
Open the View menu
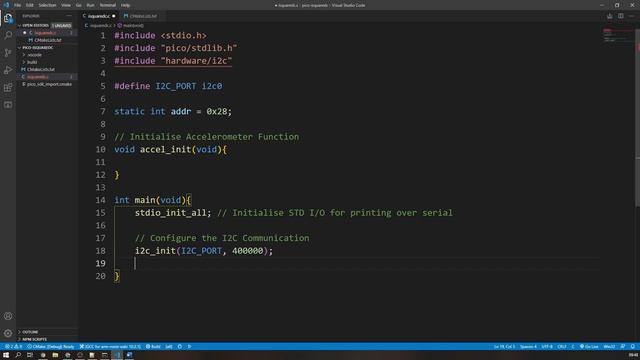(66, 5)
